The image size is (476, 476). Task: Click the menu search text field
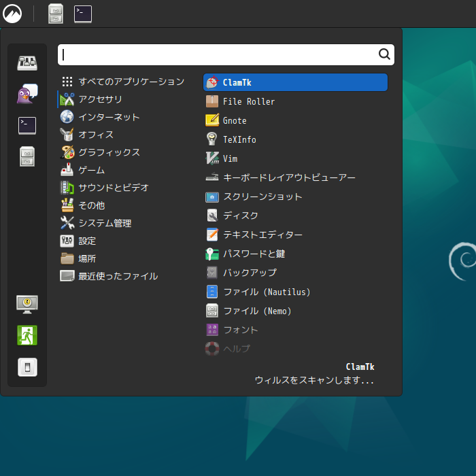(218, 54)
